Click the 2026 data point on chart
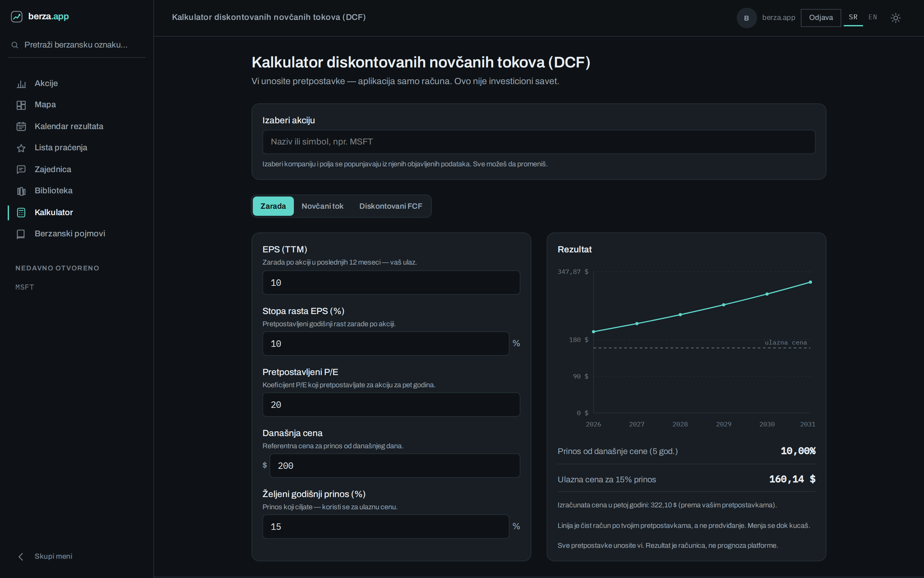The image size is (924, 578). 593,332
